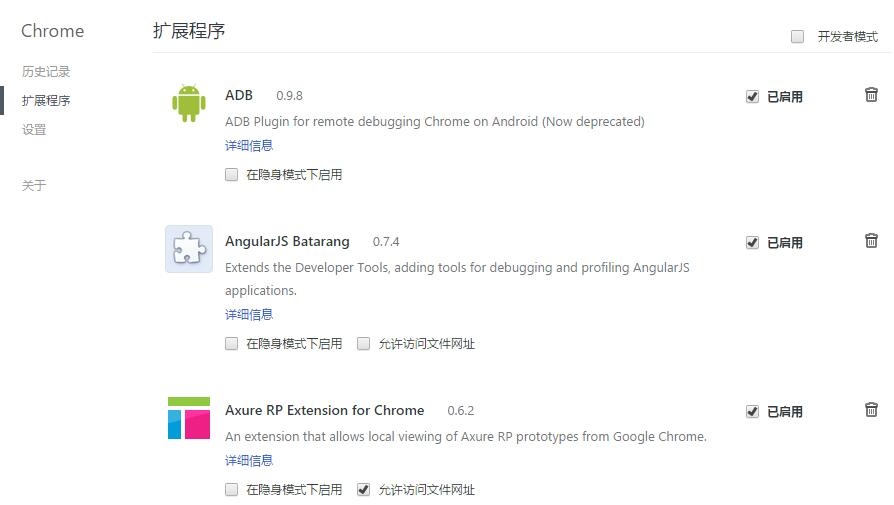This screenshot has height=505, width=894.
Task: Open 历史记录 (History) in the sidebar
Action: (x=46, y=72)
